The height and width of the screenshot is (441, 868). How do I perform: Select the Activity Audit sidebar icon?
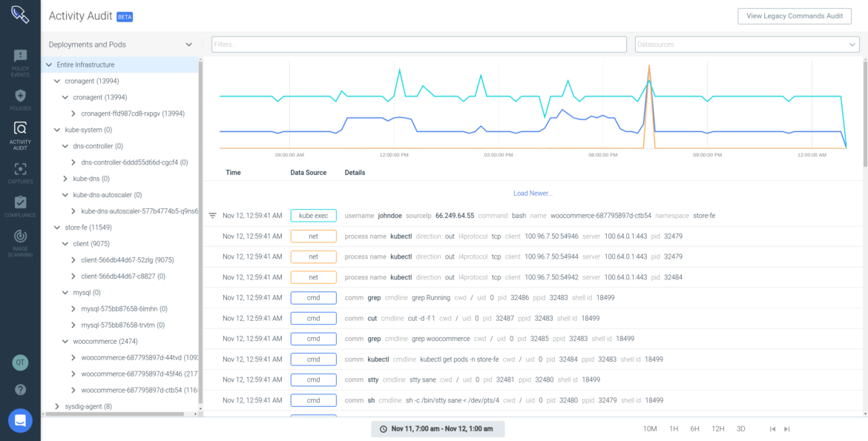(x=20, y=134)
